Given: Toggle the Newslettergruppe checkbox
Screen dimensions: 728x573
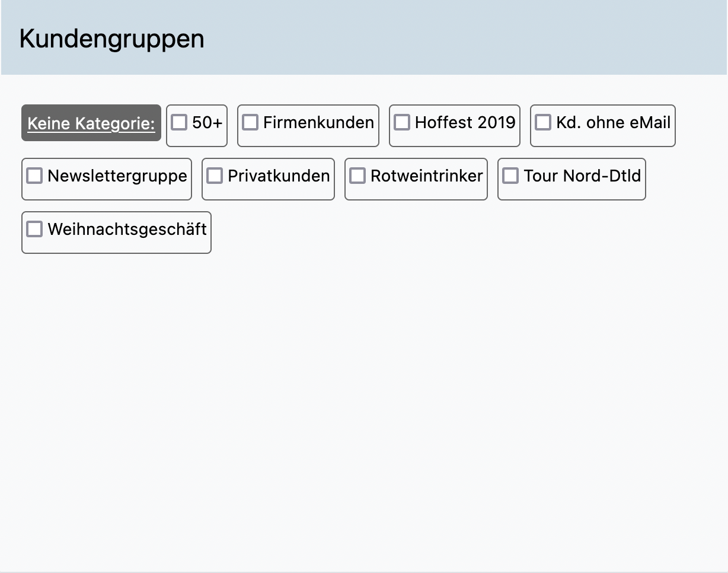Looking at the screenshot, I should [34, 176].
